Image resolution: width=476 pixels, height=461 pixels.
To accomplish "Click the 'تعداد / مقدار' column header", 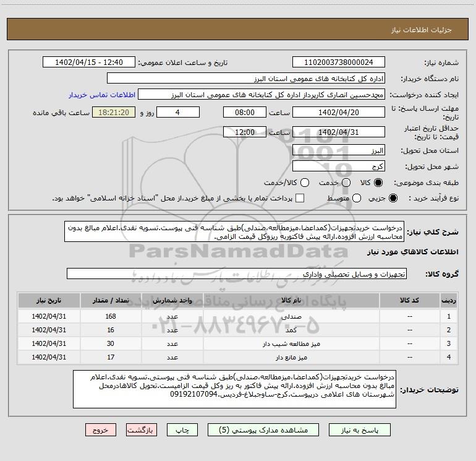I will point(111,300).
